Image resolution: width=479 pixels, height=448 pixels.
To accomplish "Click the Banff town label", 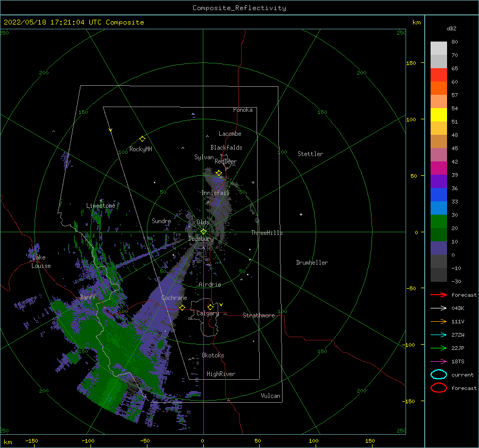I will [x=88, y=297].
